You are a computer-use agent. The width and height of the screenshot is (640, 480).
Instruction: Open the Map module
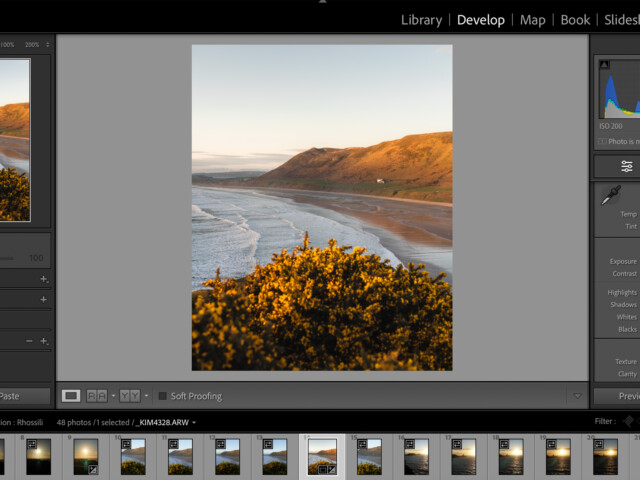532,20
